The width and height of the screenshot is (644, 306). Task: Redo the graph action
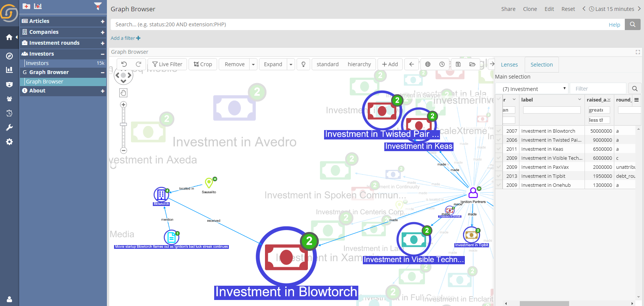139,64
